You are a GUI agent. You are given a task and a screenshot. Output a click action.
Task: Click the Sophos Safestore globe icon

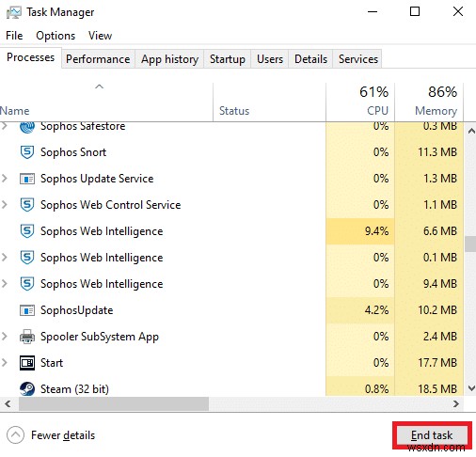coord(27,127)
